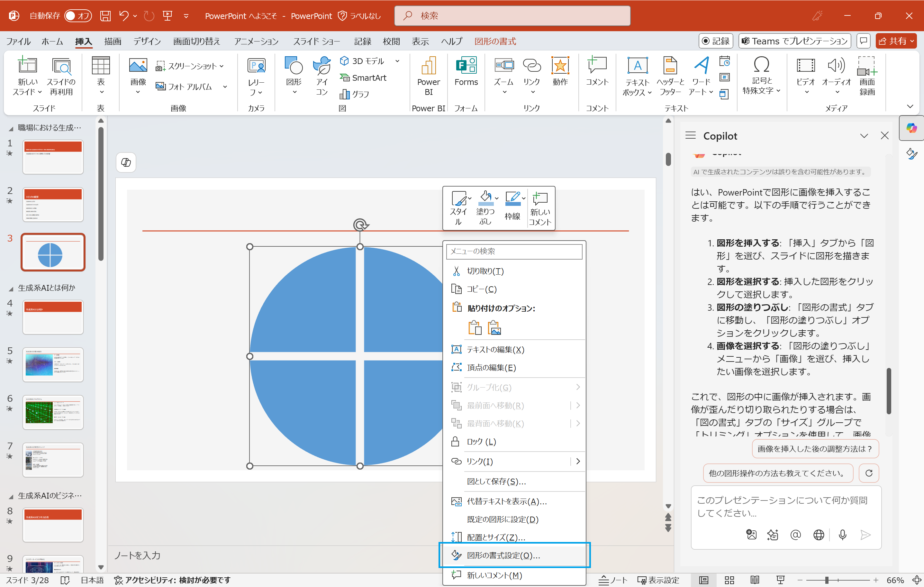This screenshot has width=924, height=587.
Task: Insert a グラフ chart
Action: pyautogui.click(x=355, y=94)
